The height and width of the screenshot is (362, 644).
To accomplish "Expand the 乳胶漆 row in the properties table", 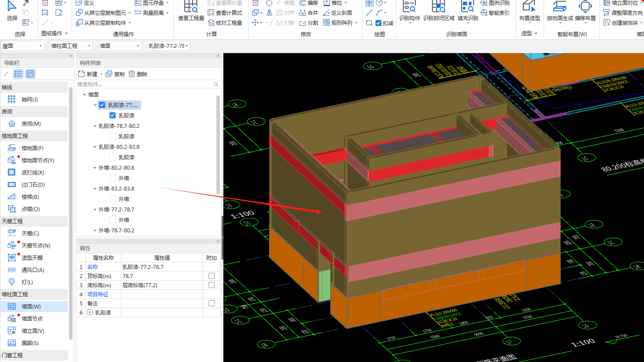I will click(90, 312).
